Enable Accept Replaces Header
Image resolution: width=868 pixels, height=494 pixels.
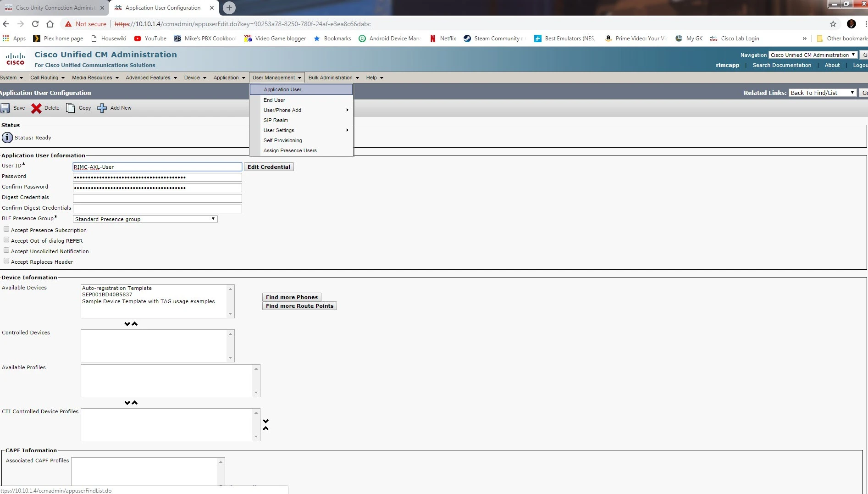[6, 261]
